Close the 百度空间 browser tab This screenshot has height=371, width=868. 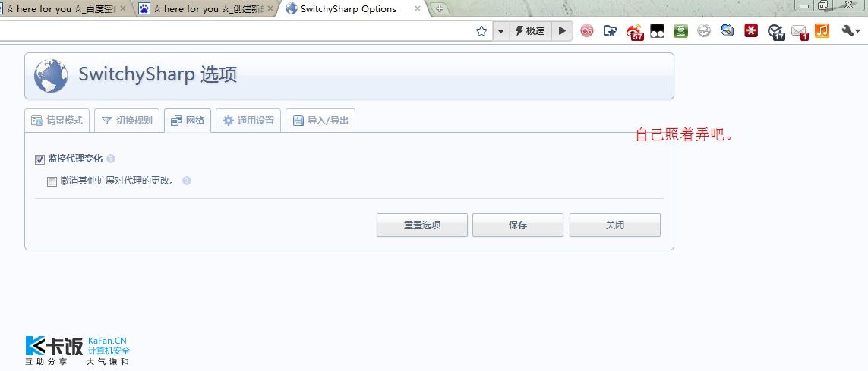[x=123, y=9]
